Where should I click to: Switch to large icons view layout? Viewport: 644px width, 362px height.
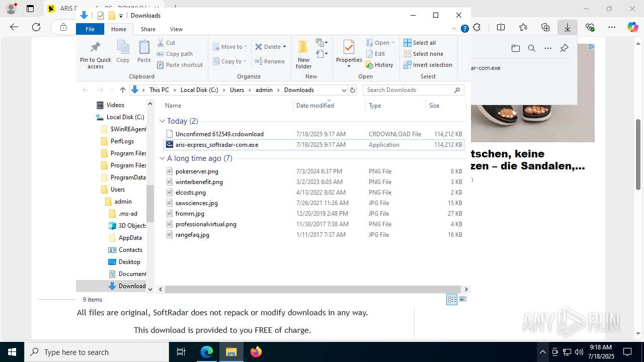point(463,299)
